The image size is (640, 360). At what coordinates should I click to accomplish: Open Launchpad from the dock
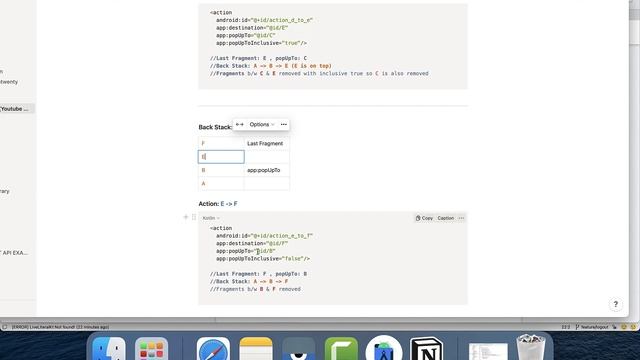tap(151, 349)
